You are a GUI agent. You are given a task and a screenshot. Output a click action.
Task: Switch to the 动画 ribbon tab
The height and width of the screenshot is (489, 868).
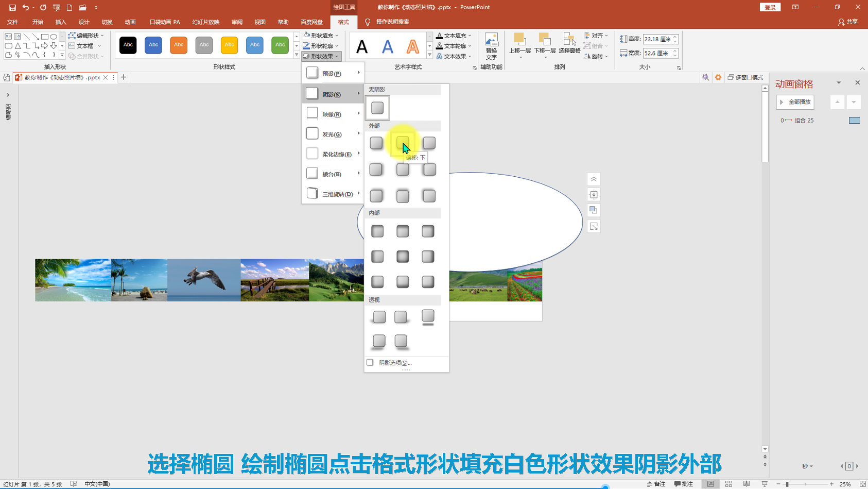tap(130, 22)
